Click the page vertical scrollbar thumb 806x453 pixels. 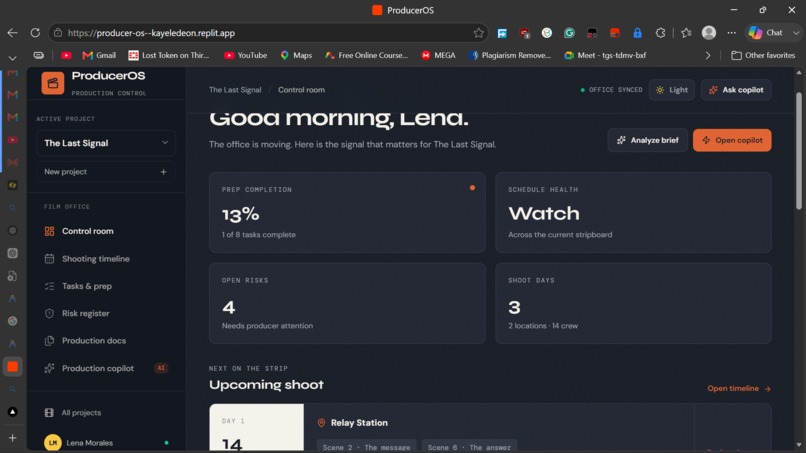(799, 151)
